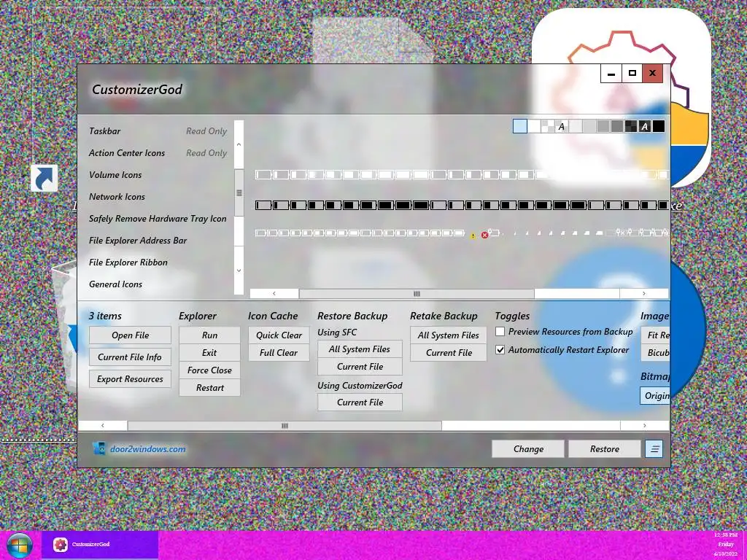The image size is (747, 560).
Task: Uncheck Automatically Restart Explorer
Action: click(x=500, y=349)
